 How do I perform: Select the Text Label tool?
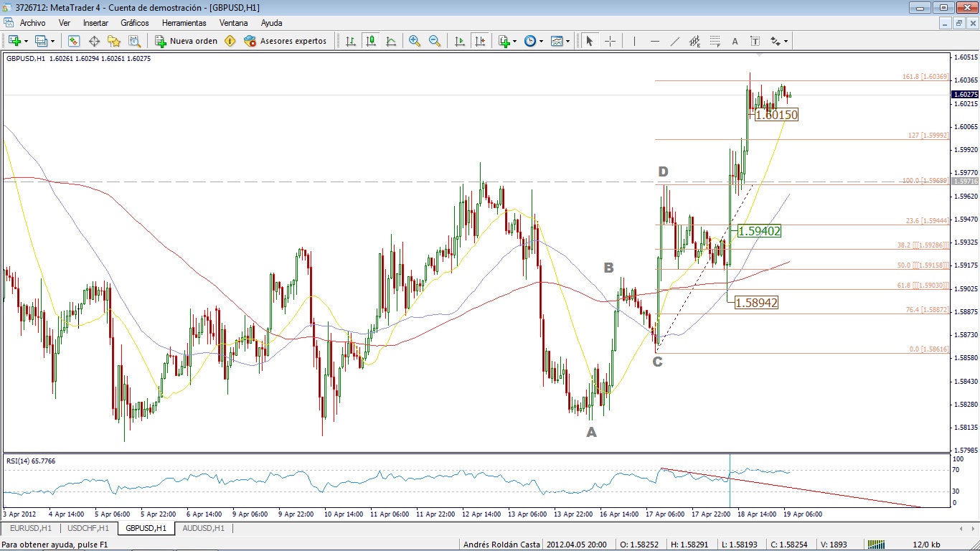click(755, 41)
